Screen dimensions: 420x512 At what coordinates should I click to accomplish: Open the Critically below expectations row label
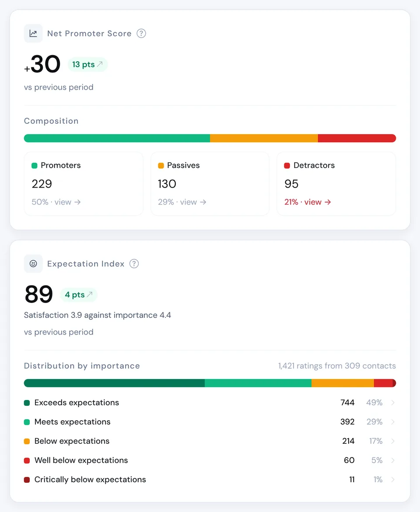[90, 480]
